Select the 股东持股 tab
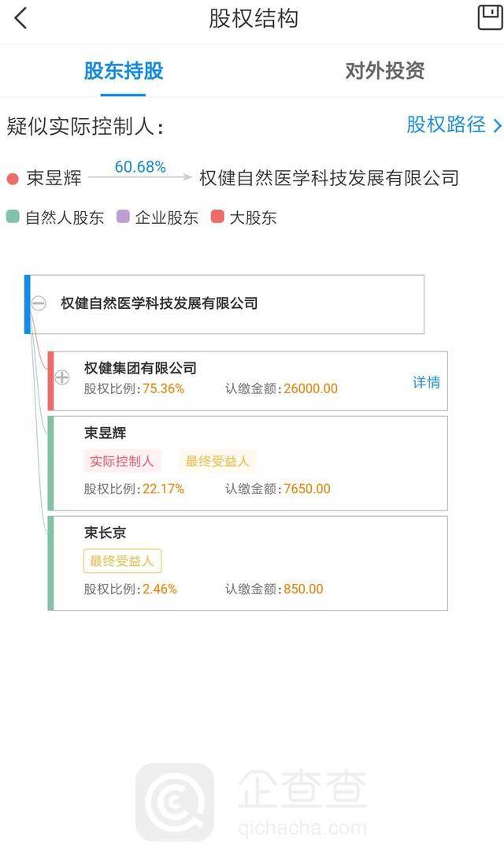The height and width of the screenshot is (855, 504). pos(123,71)
